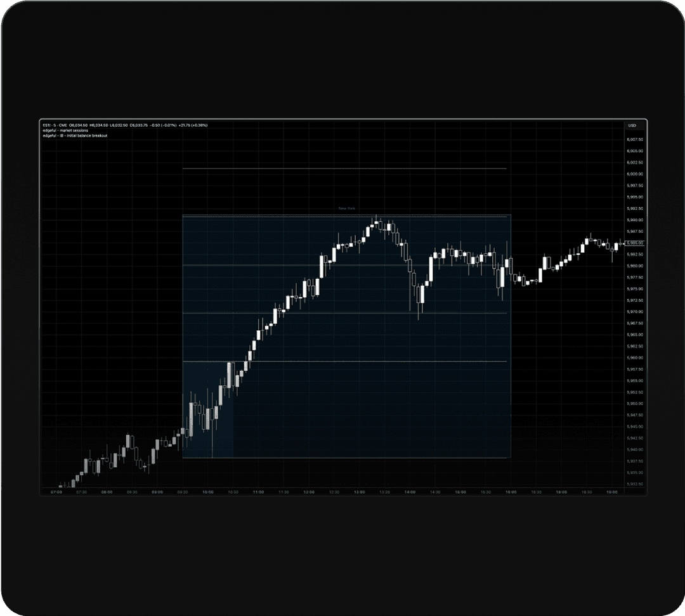Click the highlighted current price label 5,985.00
The height and width of the screenshot is (616, 685).
click(634, 243)
